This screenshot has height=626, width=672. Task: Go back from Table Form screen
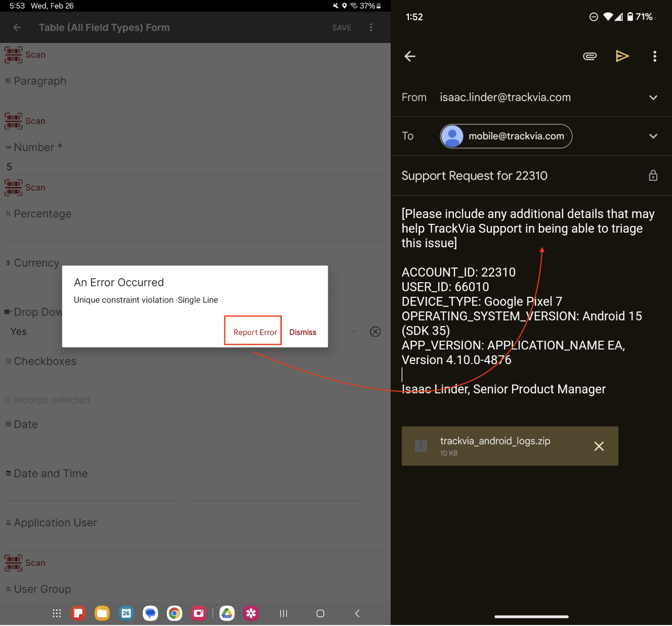click(17, 27)
